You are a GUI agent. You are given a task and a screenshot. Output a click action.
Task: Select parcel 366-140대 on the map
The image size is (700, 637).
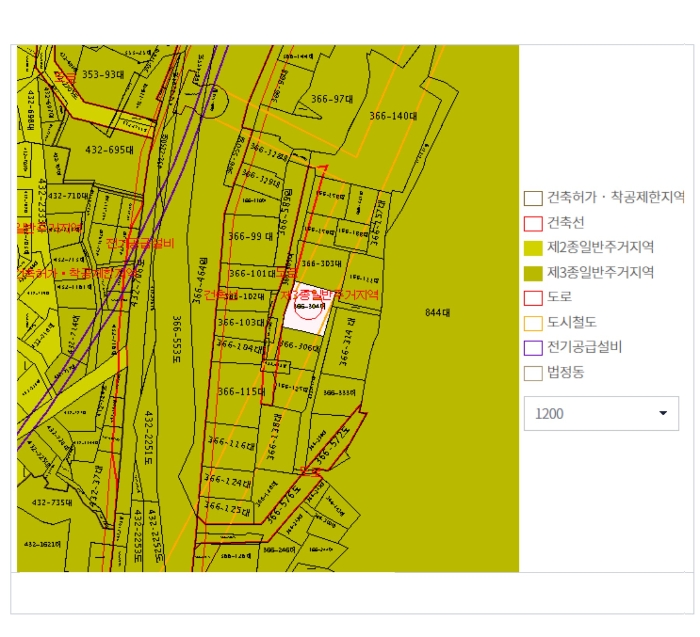pos(392,116)
